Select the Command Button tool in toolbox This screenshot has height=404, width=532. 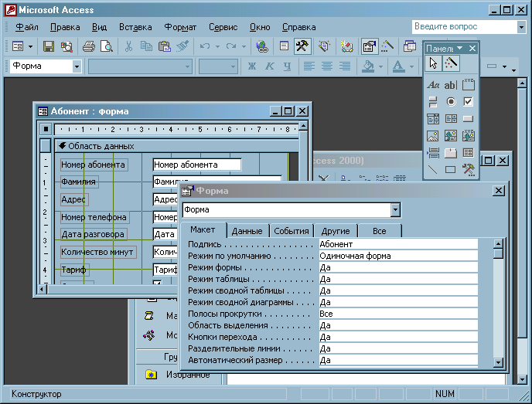point(469,119)
